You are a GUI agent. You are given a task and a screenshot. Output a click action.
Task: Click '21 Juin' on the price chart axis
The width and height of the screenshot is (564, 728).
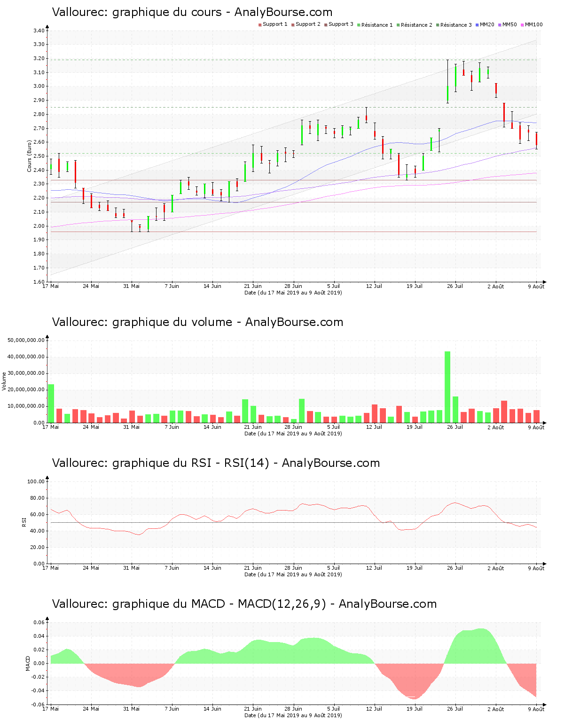point(253,286)
